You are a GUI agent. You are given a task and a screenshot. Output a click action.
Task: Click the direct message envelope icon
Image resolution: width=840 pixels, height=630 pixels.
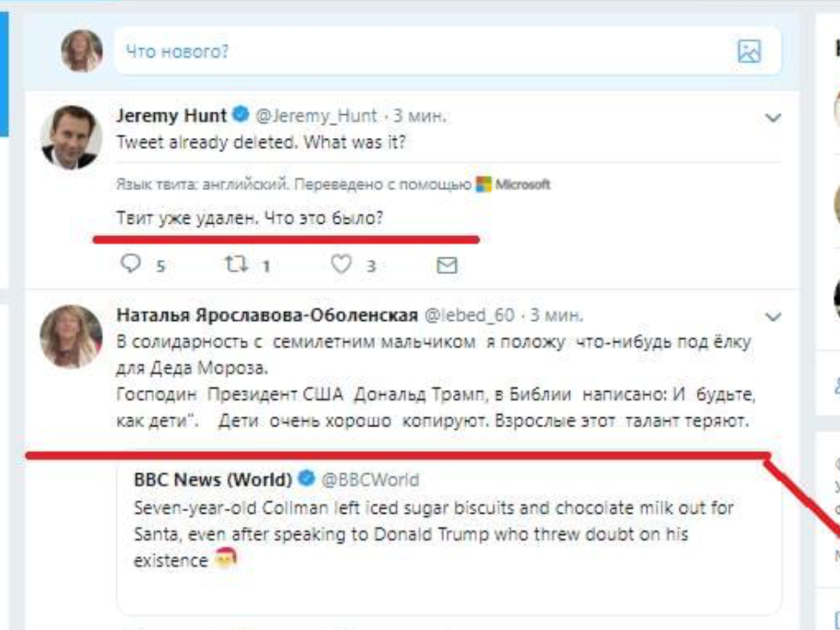[x=447, y=265]
